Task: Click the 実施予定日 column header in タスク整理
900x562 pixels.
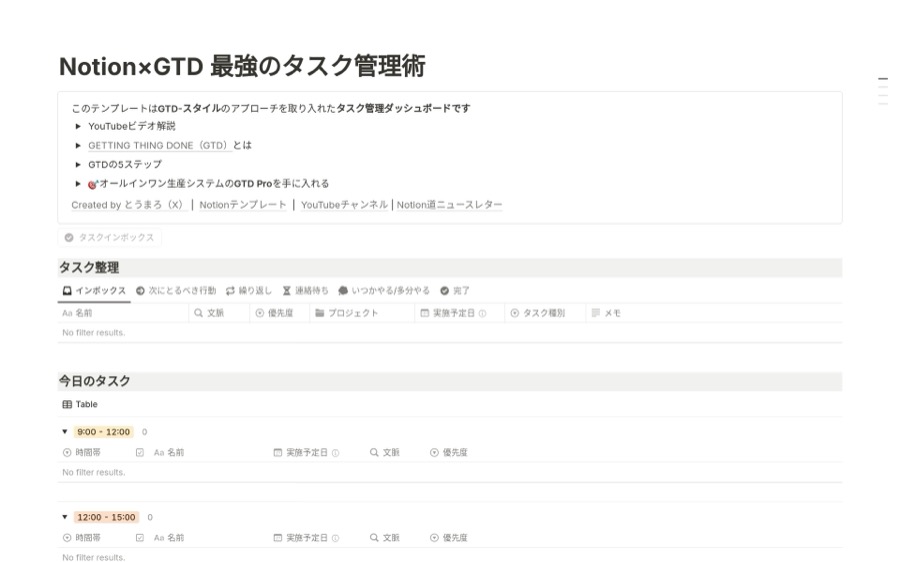Action: 460,313
